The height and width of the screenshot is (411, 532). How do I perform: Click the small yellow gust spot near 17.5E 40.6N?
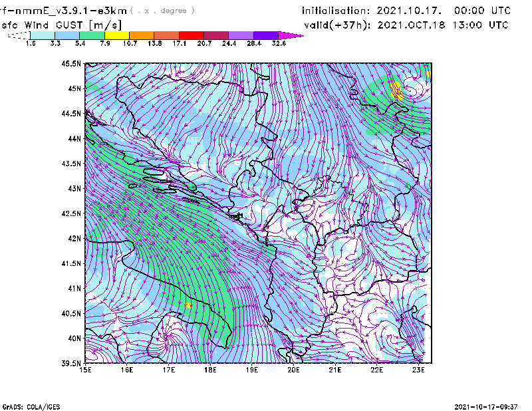coord(188,306)
